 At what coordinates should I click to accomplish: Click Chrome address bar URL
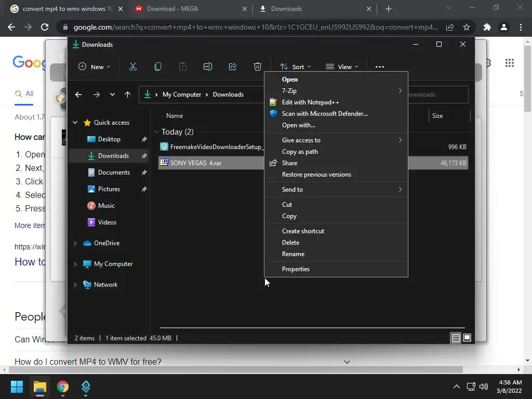(x=256, y=27)
